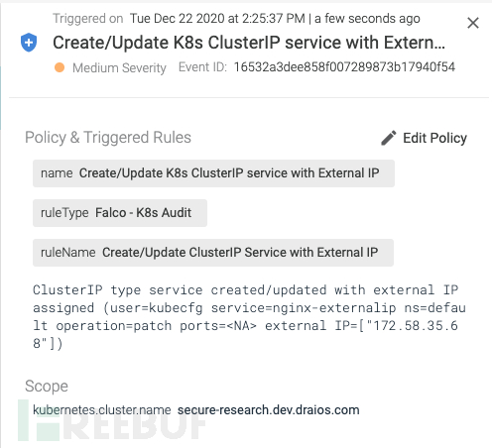The width and height of the screenshot is (492, 448).
Task: Close the event details panel
Action: click(x=473, y=23)
